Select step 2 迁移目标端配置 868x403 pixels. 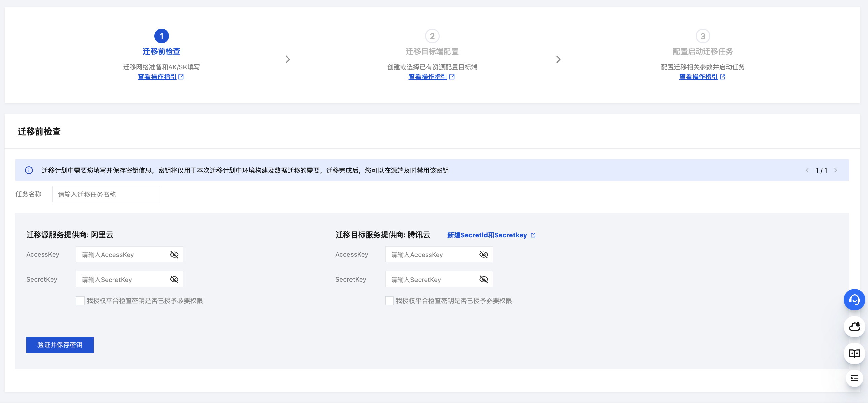click(x=432, y=51)
